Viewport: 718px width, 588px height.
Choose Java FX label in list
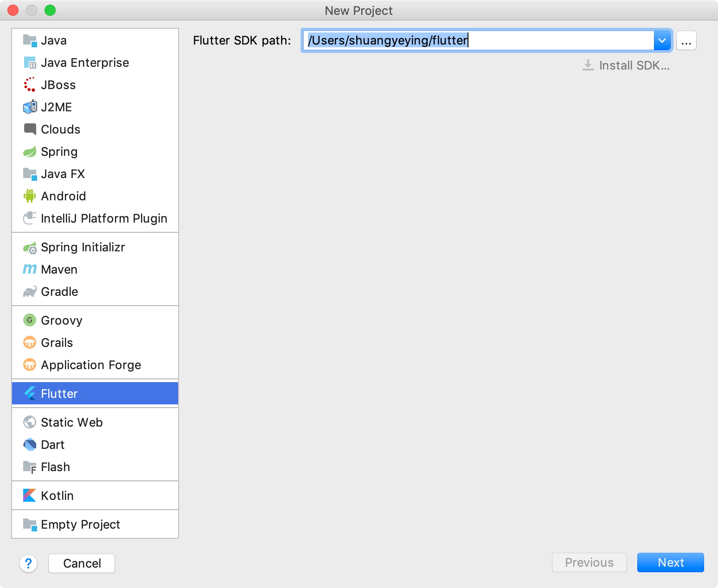click(x=63, y=174)
